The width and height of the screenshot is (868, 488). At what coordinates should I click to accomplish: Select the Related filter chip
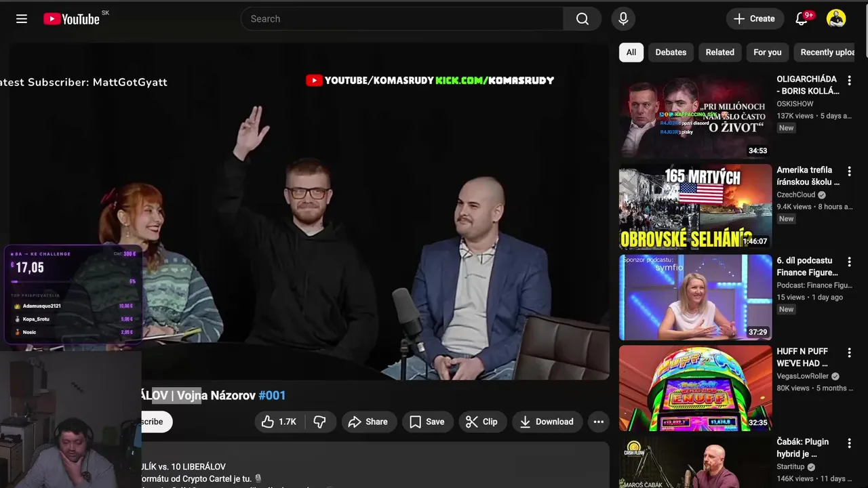719,52
